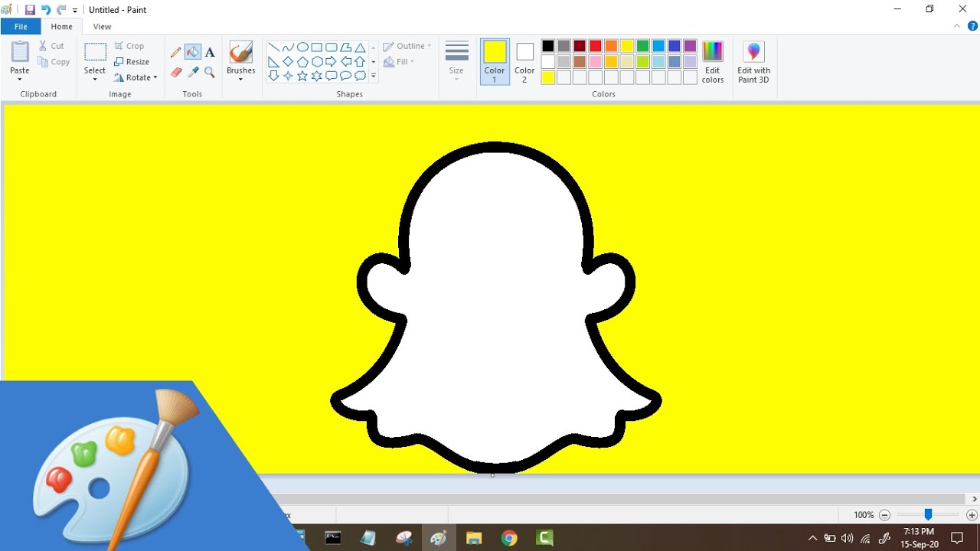Choose the Cloud callout shape

point(360,76)
